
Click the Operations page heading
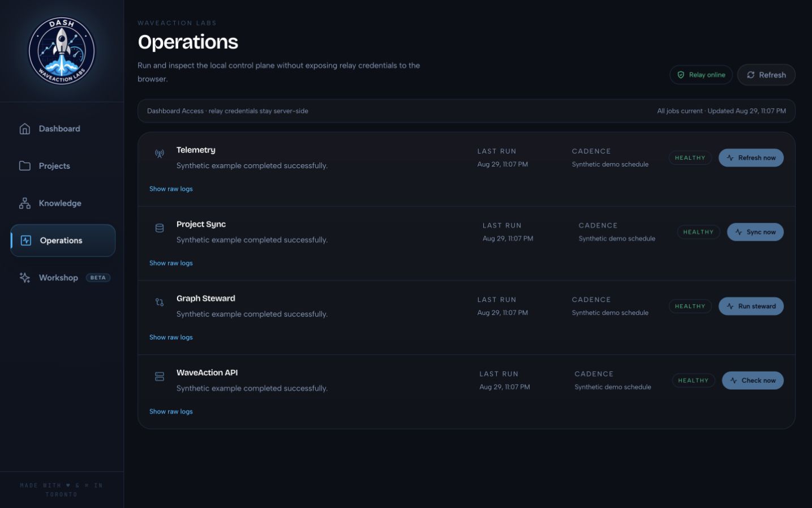(x=188, y=42)
